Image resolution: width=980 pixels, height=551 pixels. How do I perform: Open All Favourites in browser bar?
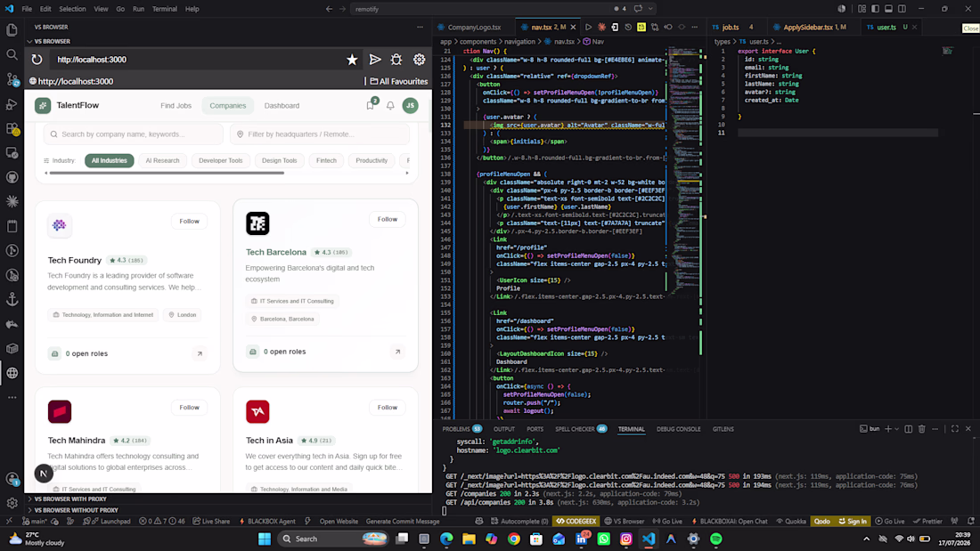[399, 81]
